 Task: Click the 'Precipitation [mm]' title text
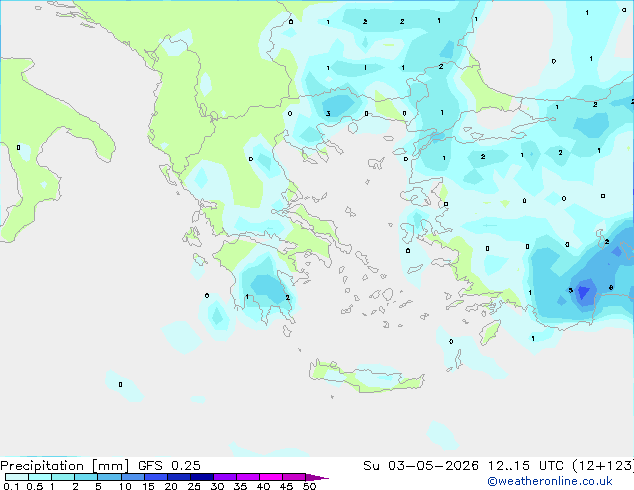coord(65,466)
